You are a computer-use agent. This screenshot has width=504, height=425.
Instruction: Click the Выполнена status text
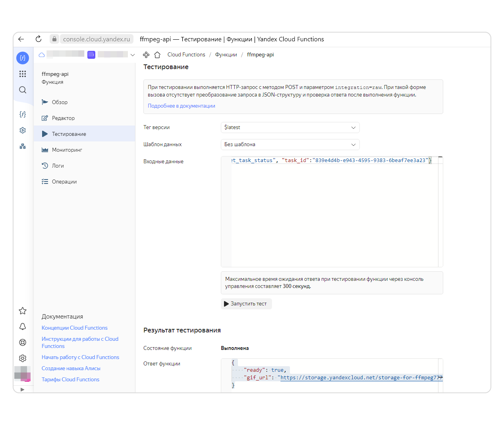[235, 348]
